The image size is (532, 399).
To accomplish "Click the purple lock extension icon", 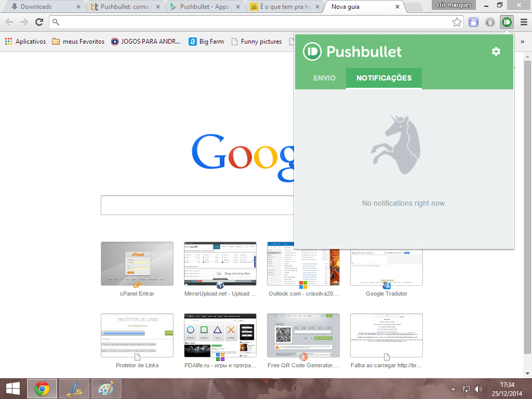I will click(473, 22).
